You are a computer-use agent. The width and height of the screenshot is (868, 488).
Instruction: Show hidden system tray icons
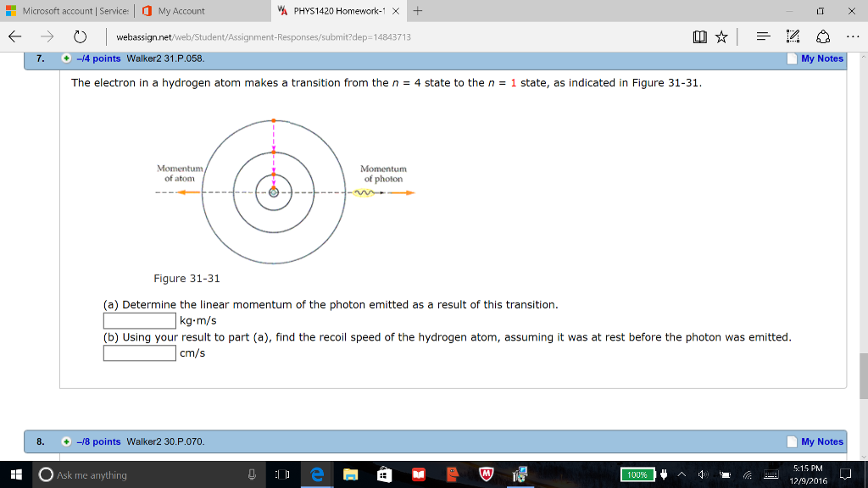point(682,474)
